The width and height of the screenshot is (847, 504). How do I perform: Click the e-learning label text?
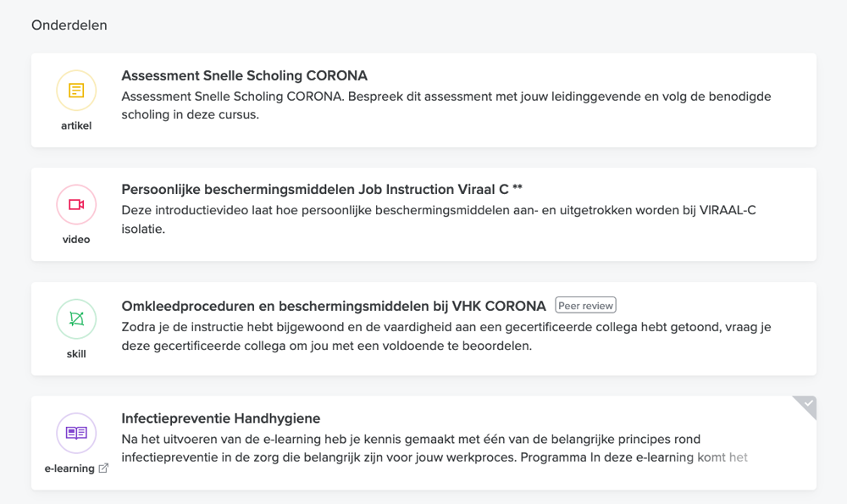70,468
